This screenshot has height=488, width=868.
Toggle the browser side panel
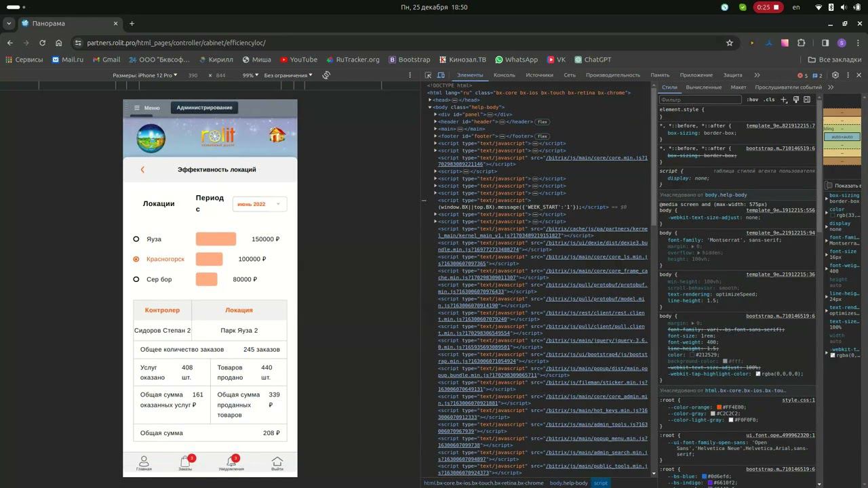825,43
